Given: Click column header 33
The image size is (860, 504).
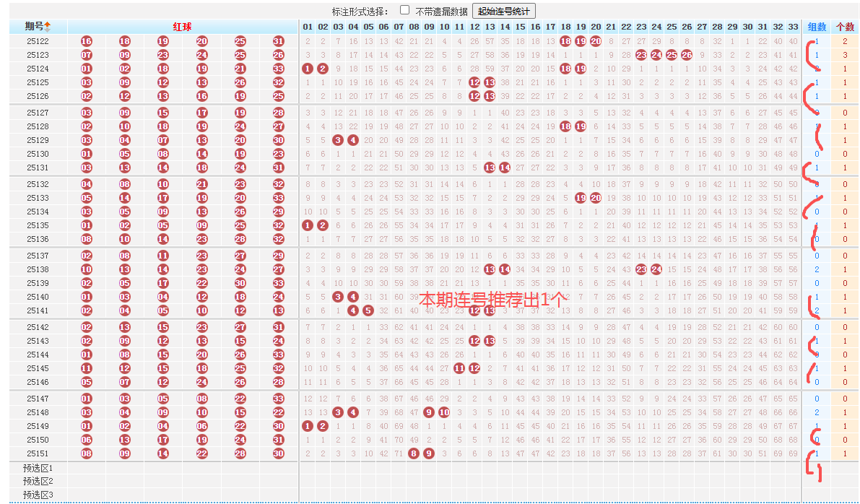Looking at the screenshot, I should 793,26.
